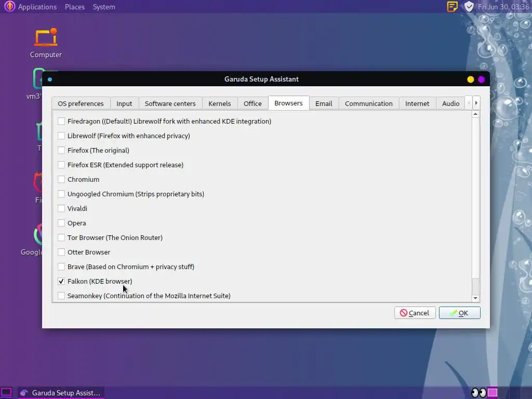Screen dimensions: 532x399
Task: Click the scrollbar up arrow
Action: pyautogui.click(x=475, y=114)
